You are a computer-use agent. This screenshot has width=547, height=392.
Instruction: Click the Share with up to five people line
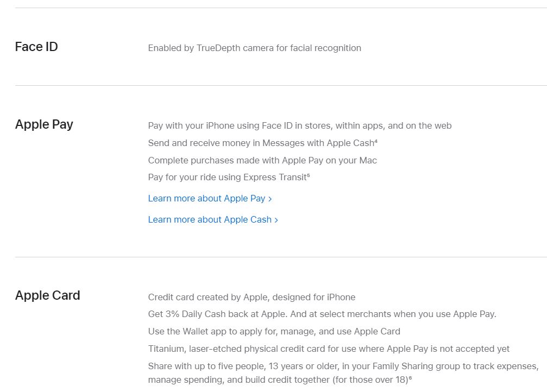tap(344, 373)
